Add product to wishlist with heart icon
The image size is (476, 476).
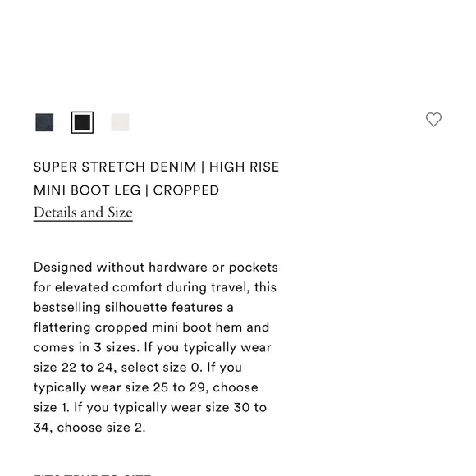tap(433, 120)
